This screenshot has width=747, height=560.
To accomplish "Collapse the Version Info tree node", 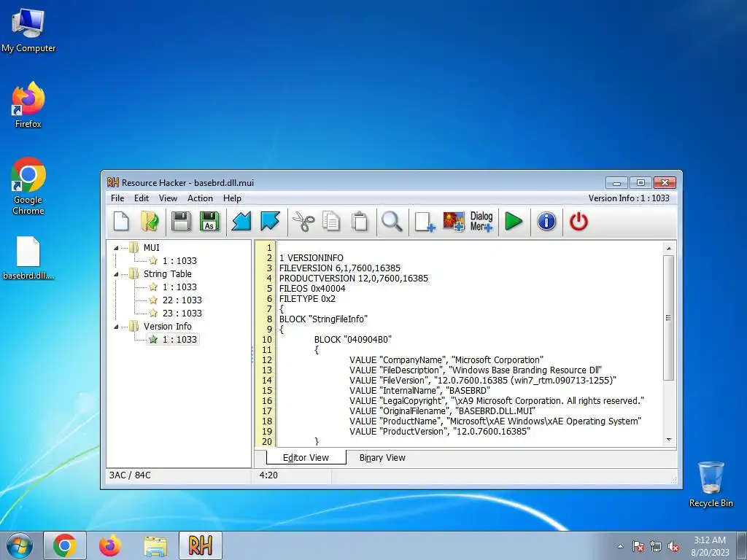I will (x=116, y=327).
